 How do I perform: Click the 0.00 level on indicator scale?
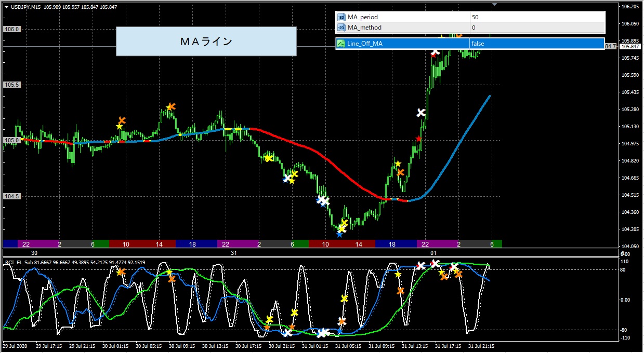point(626,300)
